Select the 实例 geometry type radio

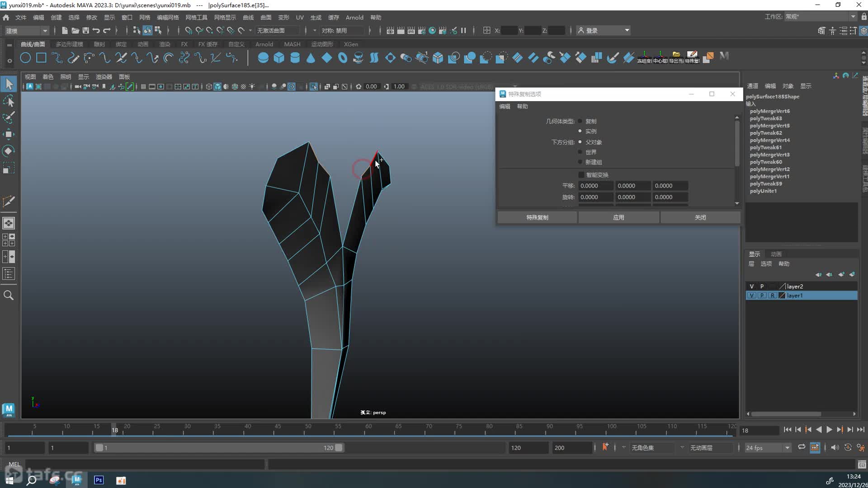click(x=580, y=131)
